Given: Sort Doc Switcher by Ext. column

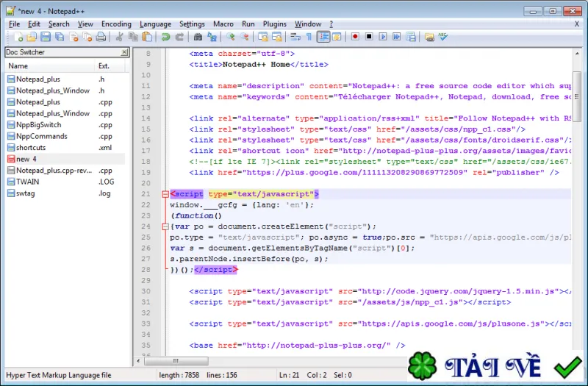Looking at the screenshot, I should pos(110,66).
